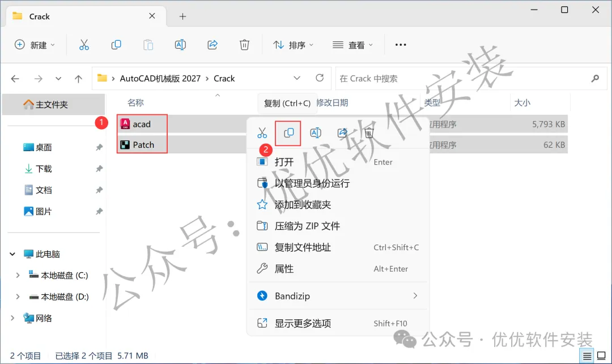Open the 新建 (New) dropdown
This screenshot has width=612, height=364.
point(35,45)
